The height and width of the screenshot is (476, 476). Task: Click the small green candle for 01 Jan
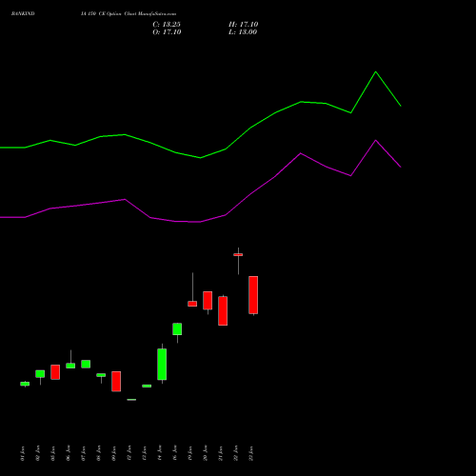25,384
